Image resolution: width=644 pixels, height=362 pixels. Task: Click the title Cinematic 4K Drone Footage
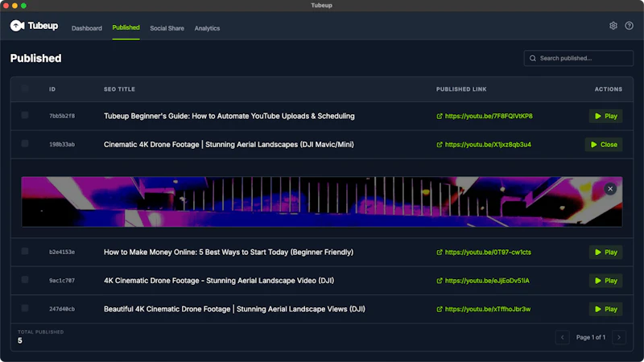click(x=229, y=145)
